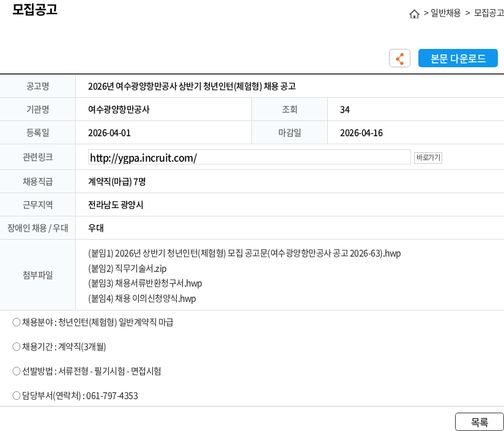504x431 pixels.
Task: Download 붙임2 직무기술서.zip attachment
Action: pos(127,268)
